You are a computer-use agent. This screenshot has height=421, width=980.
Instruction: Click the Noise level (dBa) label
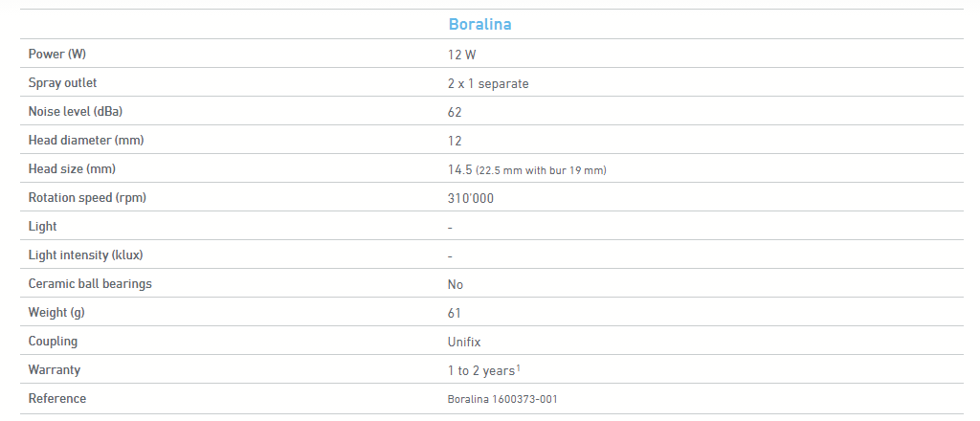76,112
